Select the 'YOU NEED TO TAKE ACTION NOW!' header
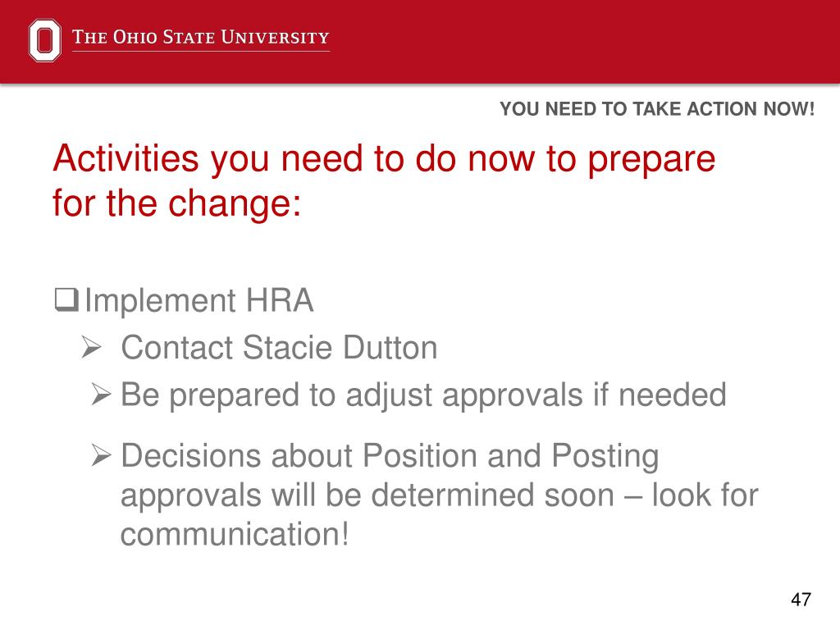 [x=657, y=109]
